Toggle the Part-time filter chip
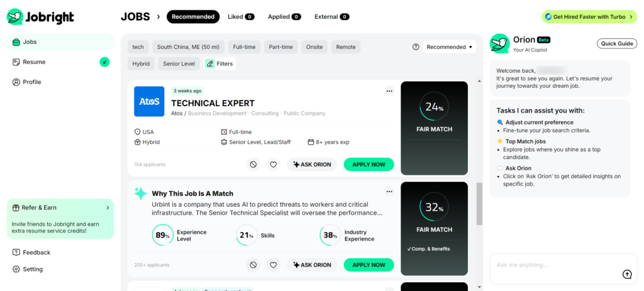The image size is (644, 291). (x=280, y=47)
